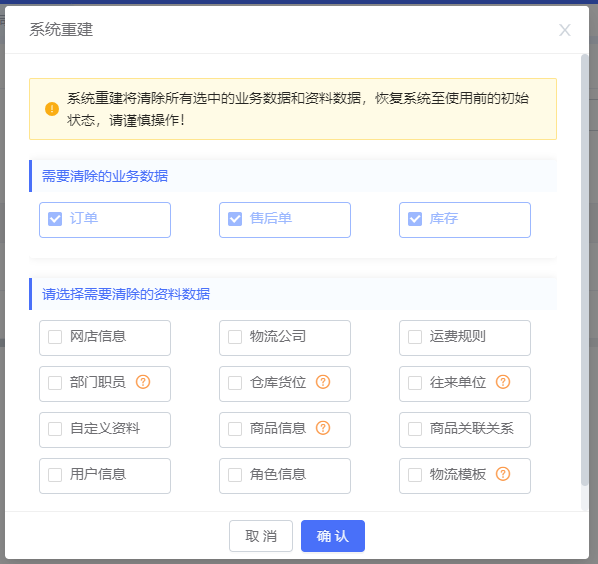Select the 自定义资料 checkbox
This screenshot has width=598, height=564.
tap(55, 429)
